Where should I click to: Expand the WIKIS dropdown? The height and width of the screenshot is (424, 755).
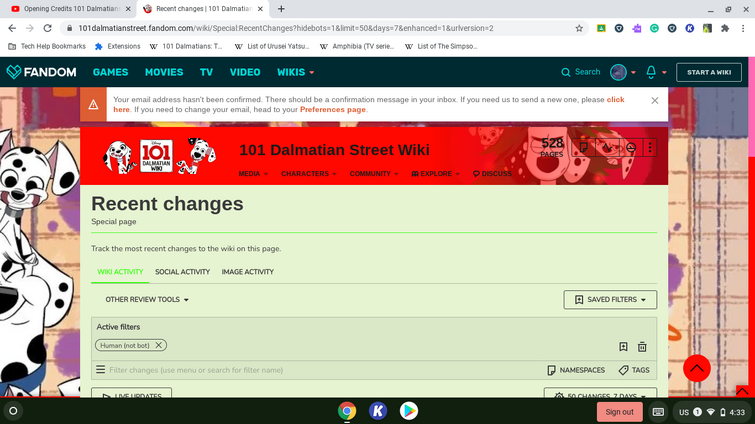coord(296,72)
